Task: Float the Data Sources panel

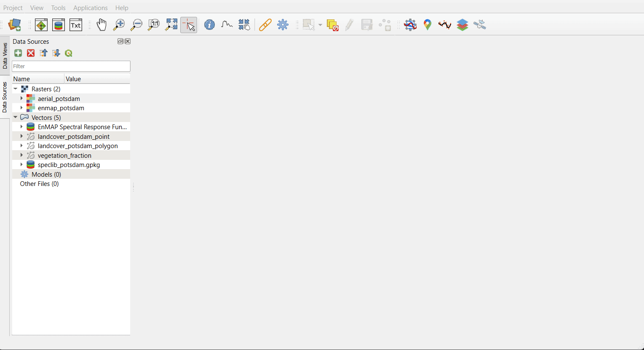Action: [x=120, y=41]
